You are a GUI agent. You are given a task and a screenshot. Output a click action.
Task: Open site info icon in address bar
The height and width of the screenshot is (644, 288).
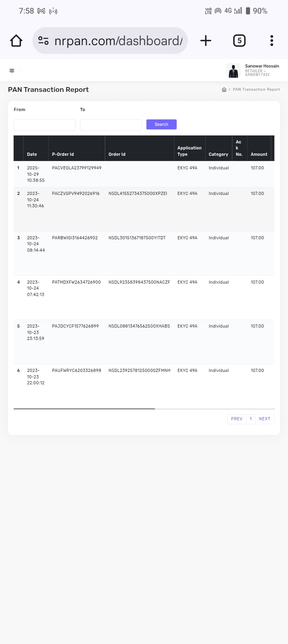44,41
